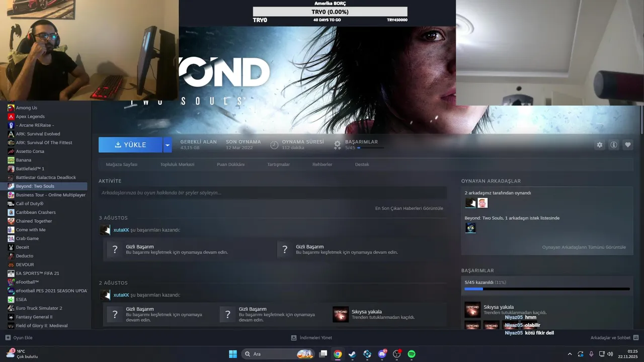Image resolution: width=644 pixels, height=362 pixels.
Task: Click the Among Us game icon
Action: click(x=11, y=108)
